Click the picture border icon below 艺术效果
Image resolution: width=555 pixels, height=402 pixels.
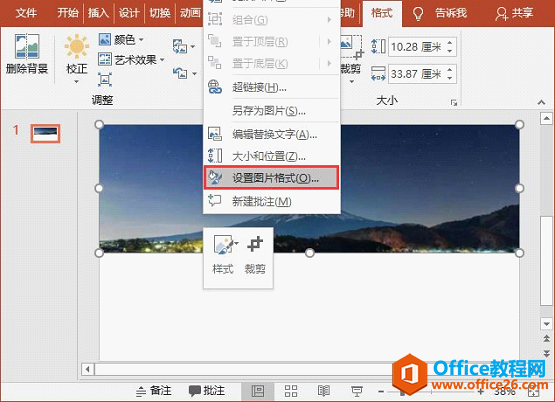tap(105, 79)
